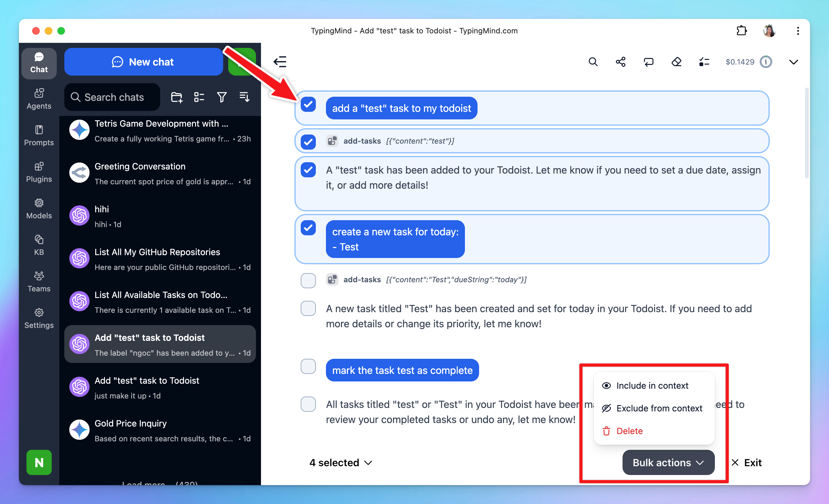Click the select messages checklist icon
The image size is (829, 504).
[704, 62]
